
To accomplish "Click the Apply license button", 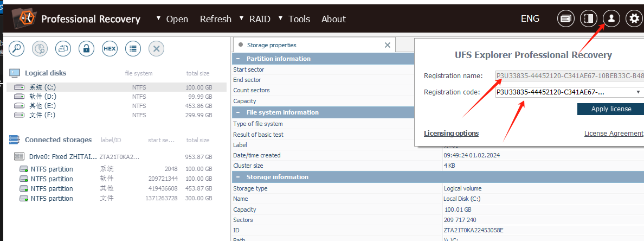I will [x=611, y=109].
